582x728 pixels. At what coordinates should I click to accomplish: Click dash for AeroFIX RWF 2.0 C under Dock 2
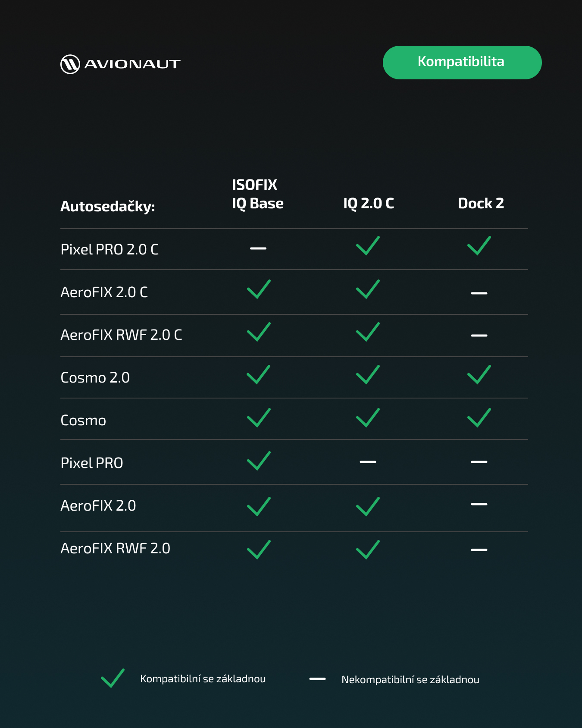coord(479,335)
